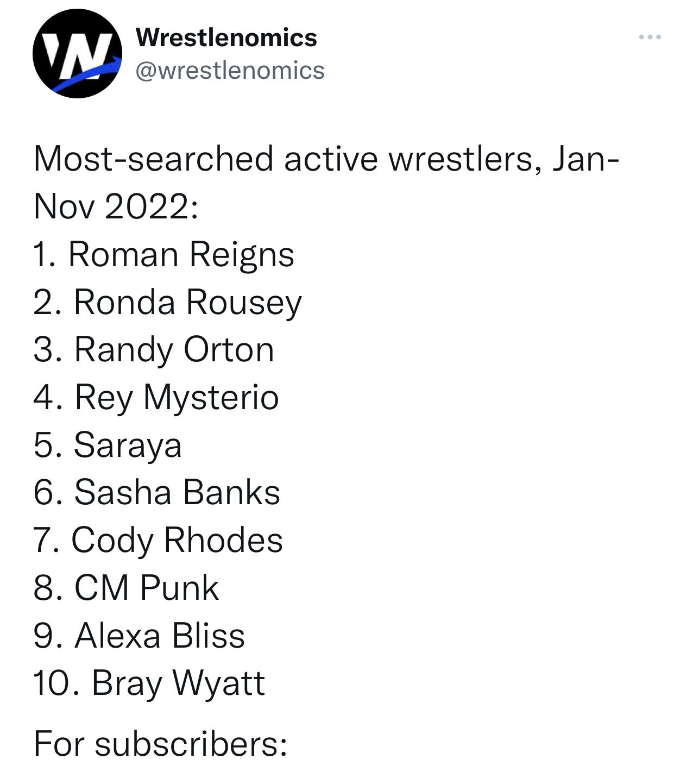Click the "3. Randy Orton" entry
This screenshot has height=784, width=674.
(154, 349)
